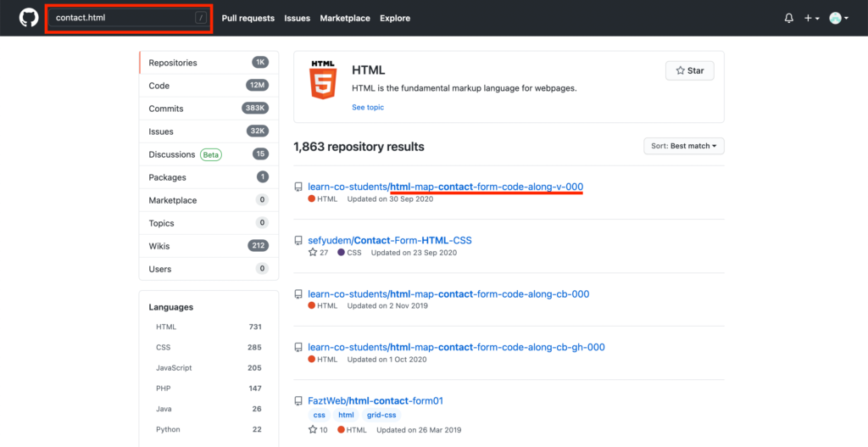Screen dimensions: 868x447
Task: Open Sort: Best match dropdown
Action: pos(684,146)
